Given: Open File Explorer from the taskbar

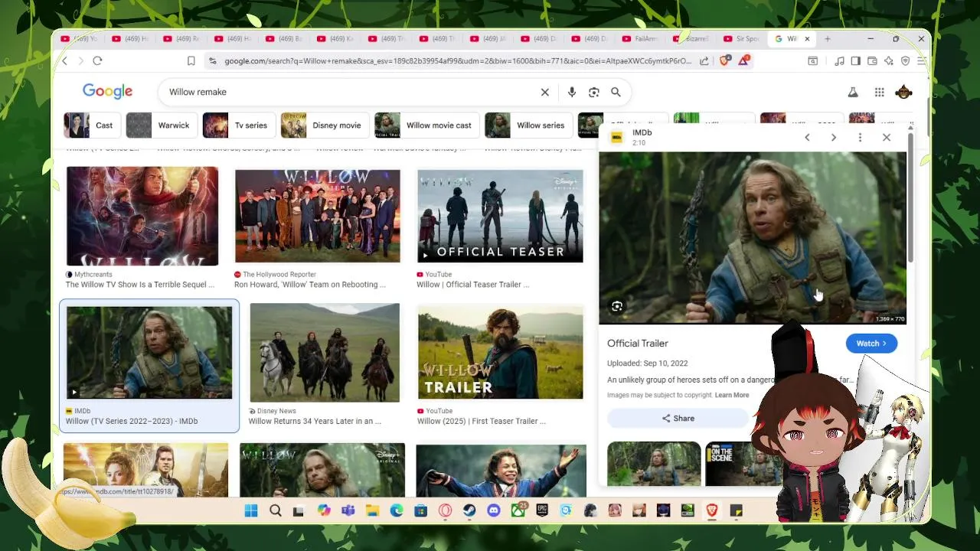Looking at the screenshot, I should pos(372,510).
